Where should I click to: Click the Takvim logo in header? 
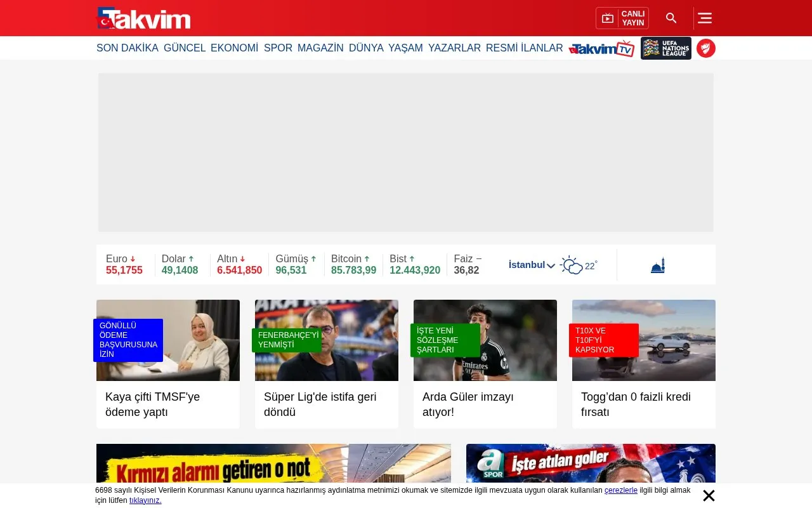(143, 18)
